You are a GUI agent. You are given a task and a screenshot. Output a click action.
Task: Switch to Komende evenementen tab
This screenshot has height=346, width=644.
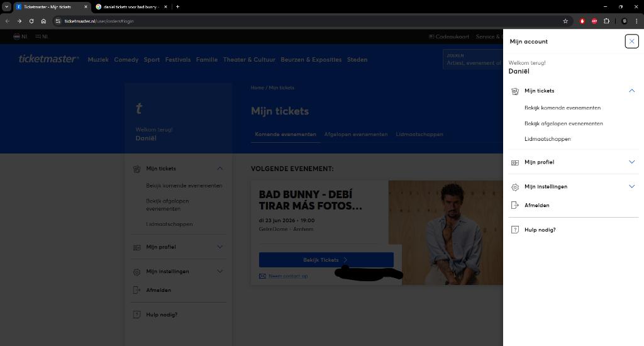286,135
